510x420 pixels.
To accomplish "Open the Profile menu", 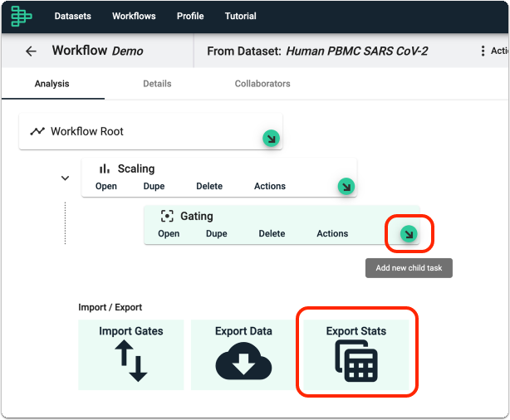I will click(x=190, y=16).
